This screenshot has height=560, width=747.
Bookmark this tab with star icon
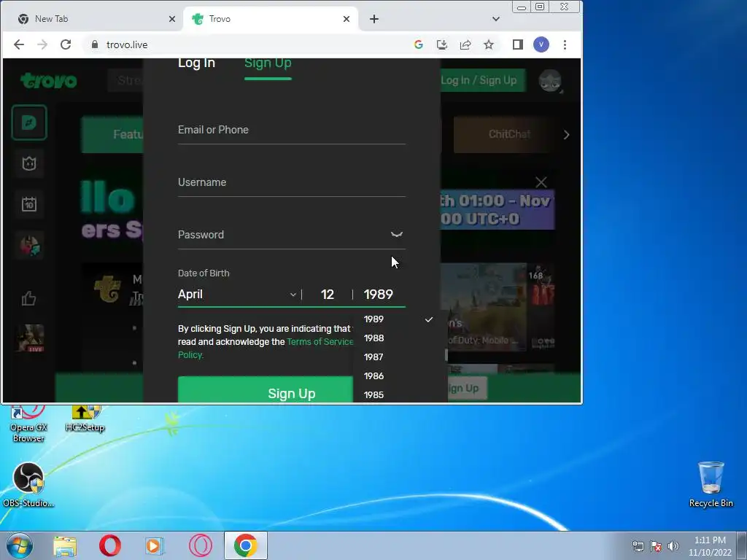coord(489,44)
